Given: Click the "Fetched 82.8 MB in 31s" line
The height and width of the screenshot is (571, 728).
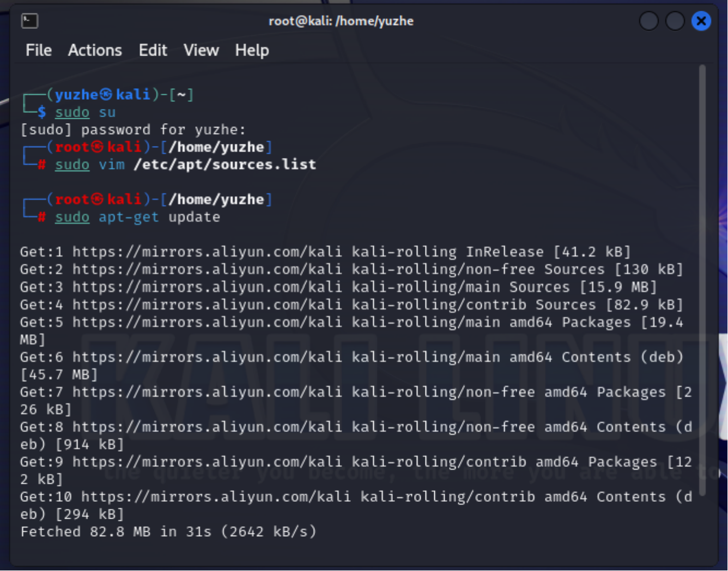Looking at the screenshot, I should point(168,531).
